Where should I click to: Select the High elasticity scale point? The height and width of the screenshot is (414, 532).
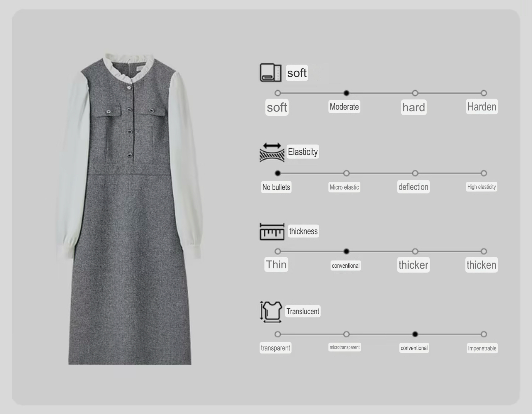[484, 173]
